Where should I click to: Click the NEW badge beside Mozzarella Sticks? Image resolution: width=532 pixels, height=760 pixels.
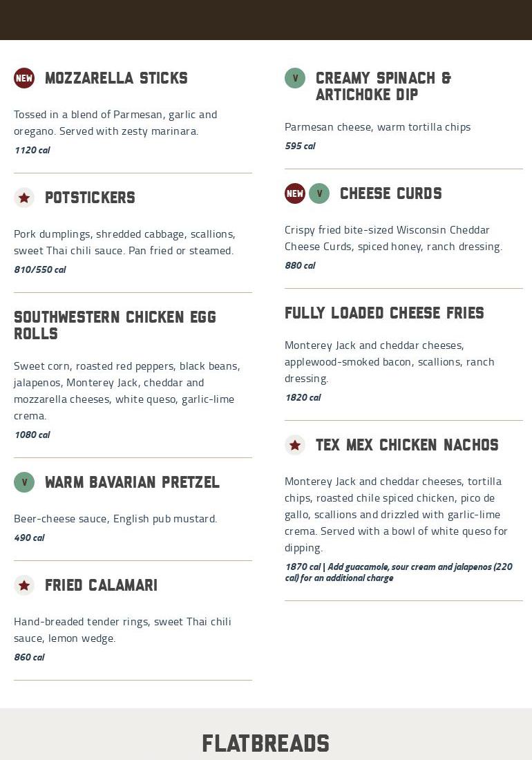click(24, 78)
